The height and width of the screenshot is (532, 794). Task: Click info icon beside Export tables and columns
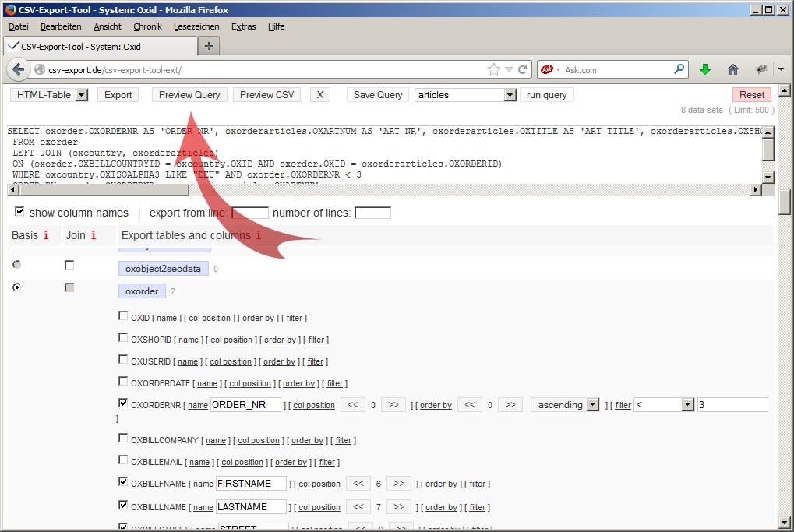tap(258, 235)
